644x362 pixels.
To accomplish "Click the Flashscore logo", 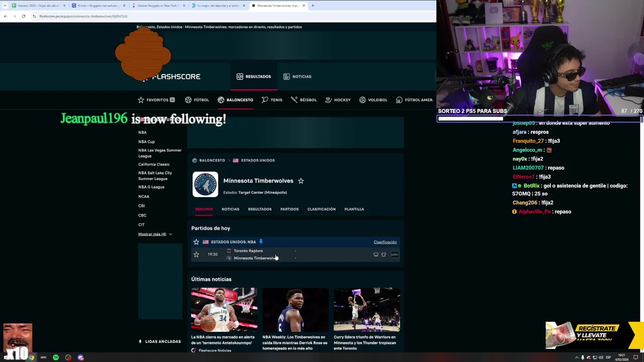I will coord(172,76).
